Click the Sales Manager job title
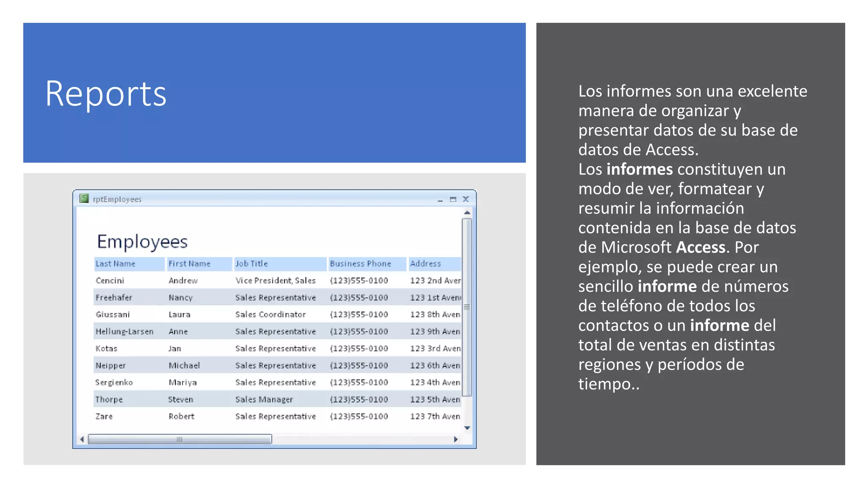This screenshot has width=868, height=488. (264, 399)
